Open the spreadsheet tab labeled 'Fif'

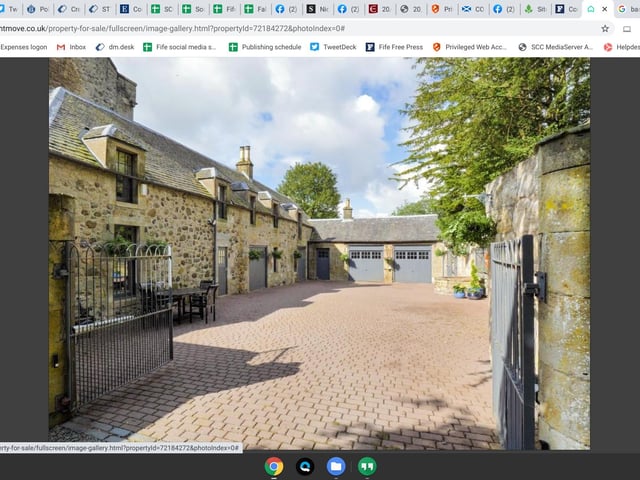pos(224,9)
